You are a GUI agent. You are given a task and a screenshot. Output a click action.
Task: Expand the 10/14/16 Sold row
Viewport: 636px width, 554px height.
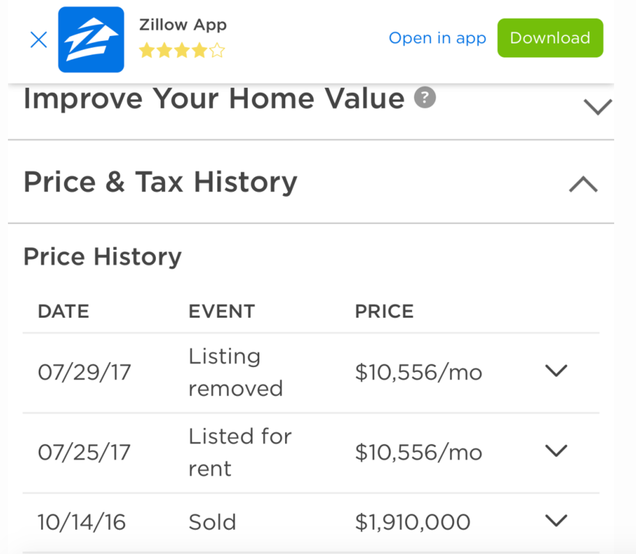click(x=556, y=520)
